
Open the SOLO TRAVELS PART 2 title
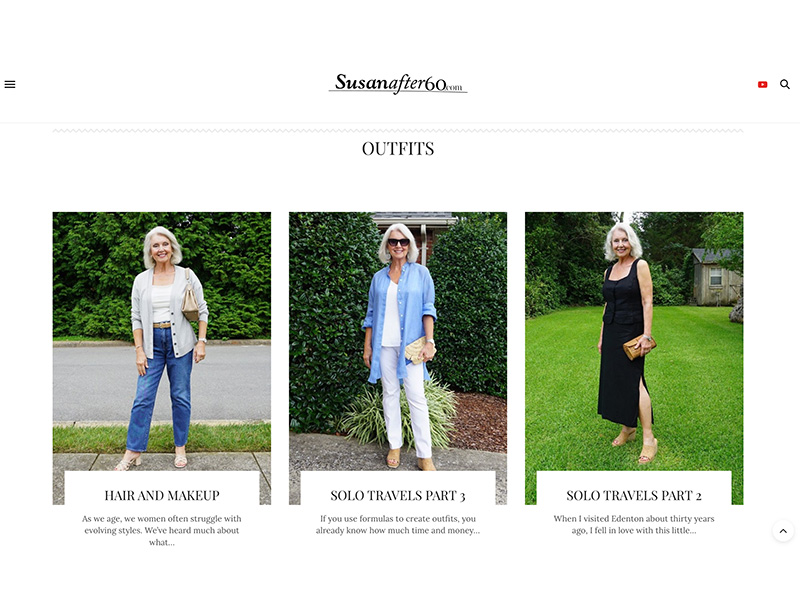[x=634, y=495]
